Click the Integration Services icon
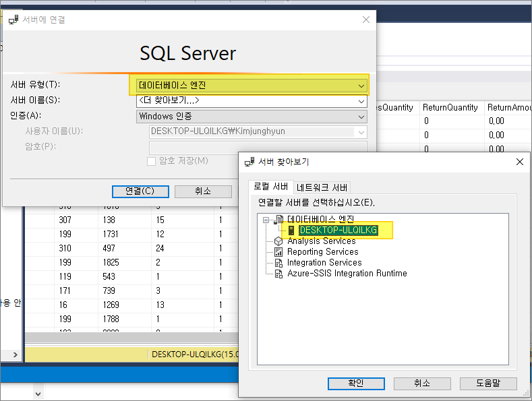The height and width of the screenshot is (401, 532). [278, 263]
